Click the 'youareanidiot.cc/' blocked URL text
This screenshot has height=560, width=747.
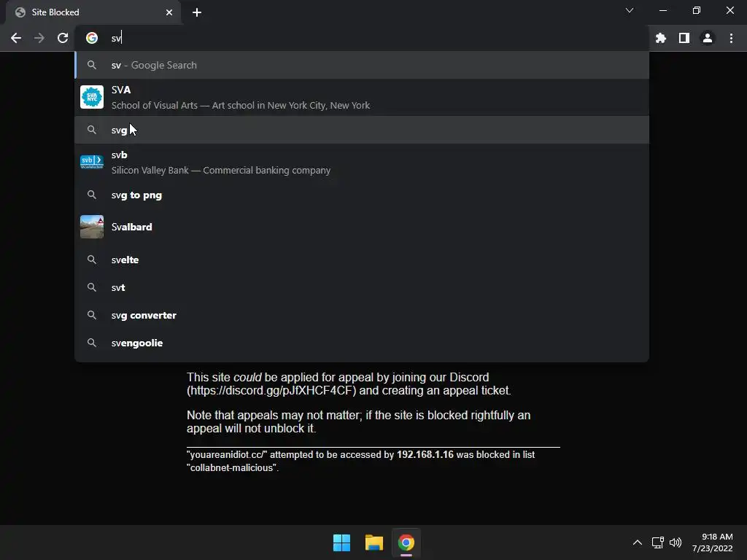coord(227,455)
